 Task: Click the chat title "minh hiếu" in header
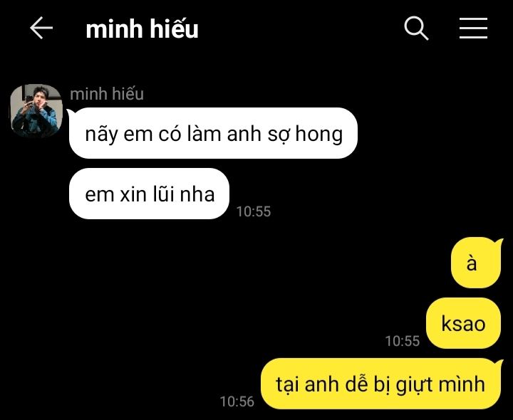(x=142, y=28)
